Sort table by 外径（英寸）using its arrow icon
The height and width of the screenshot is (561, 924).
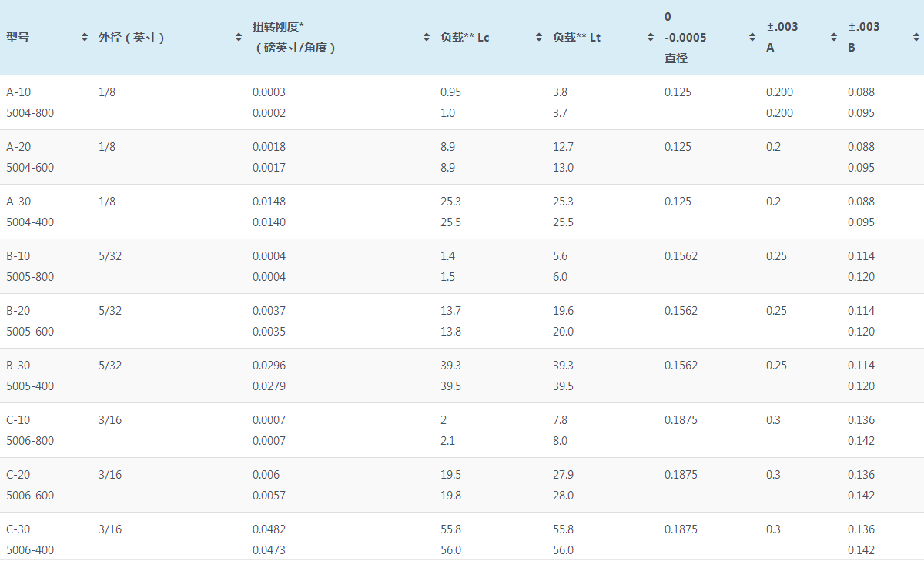[x=239, y=38]
